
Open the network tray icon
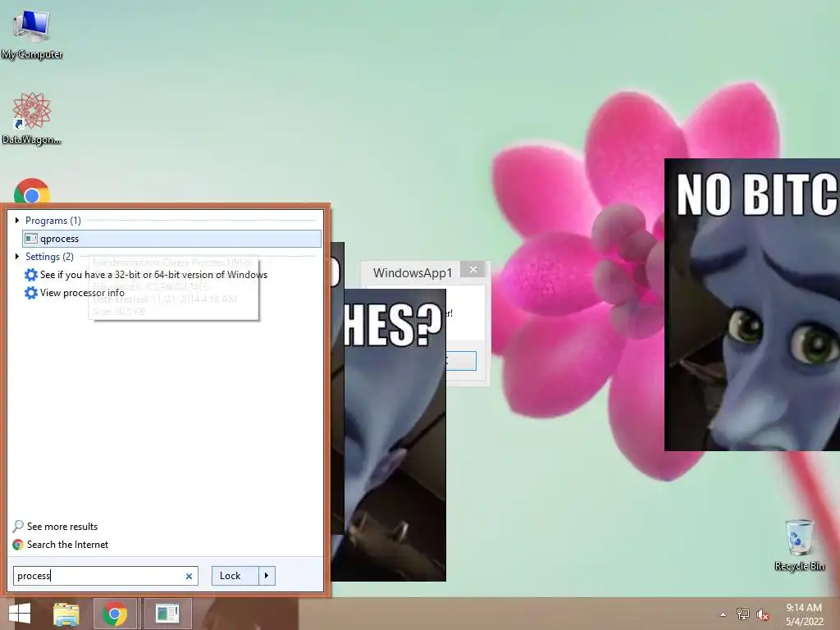click(743, 614)
